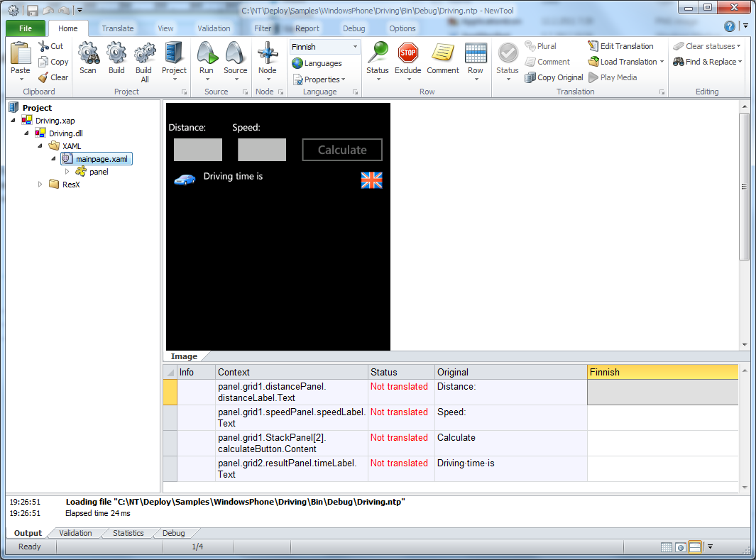Click the Finnish column header

662,372
